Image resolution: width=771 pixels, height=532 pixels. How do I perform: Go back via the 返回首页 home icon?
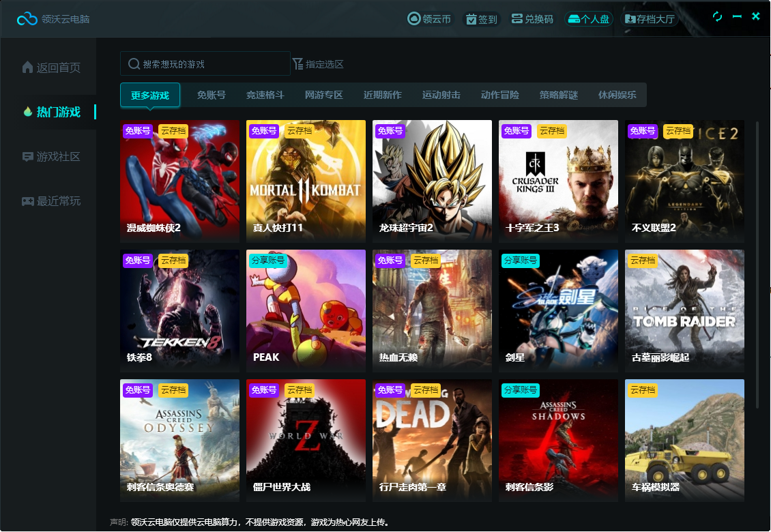tap(27, 68)
